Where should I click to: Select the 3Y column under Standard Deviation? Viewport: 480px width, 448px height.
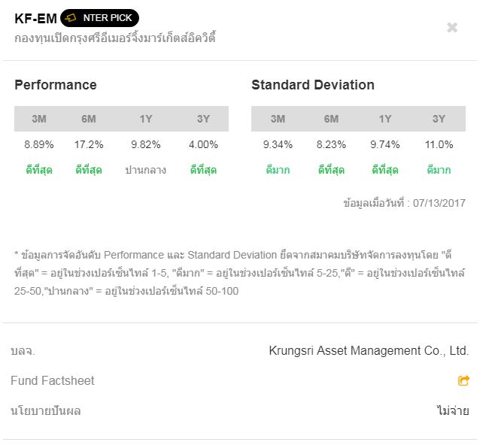point(439,119)
